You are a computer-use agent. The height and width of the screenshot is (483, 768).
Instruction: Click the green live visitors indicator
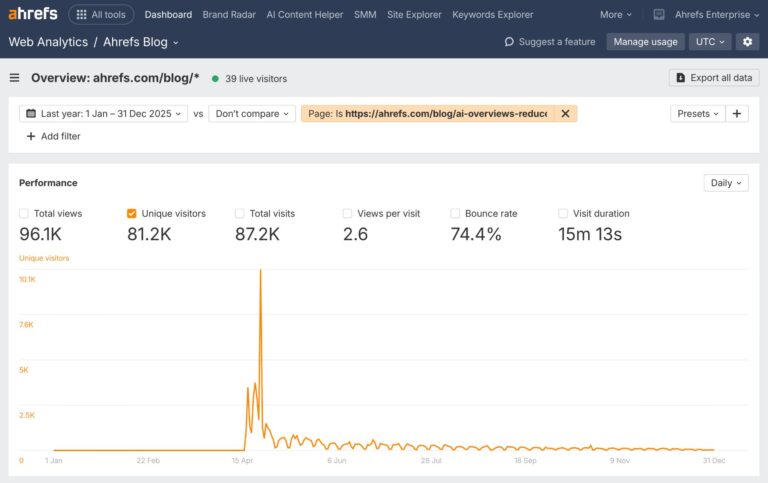pyautogui.click(x=215, y=78)
